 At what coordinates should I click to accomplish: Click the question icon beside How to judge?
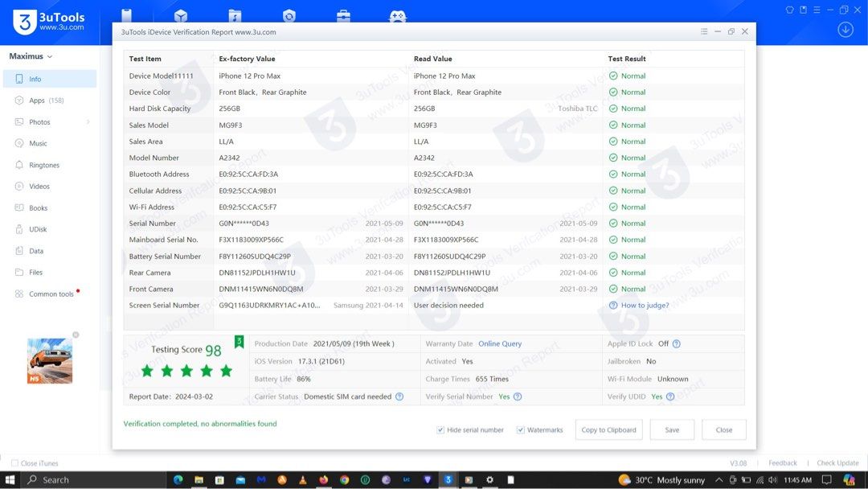click(613, 305)
